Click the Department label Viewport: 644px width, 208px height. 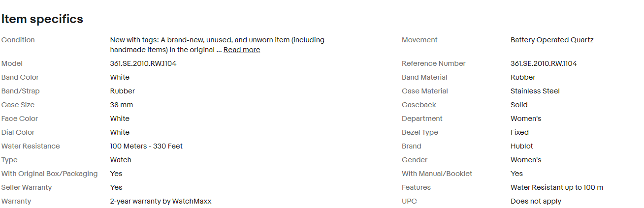pyautogui.click(x=422, y=119)
